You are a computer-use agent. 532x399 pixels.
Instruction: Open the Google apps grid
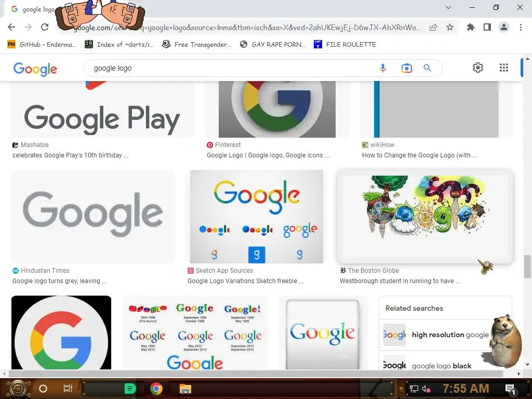click(504, 68)
